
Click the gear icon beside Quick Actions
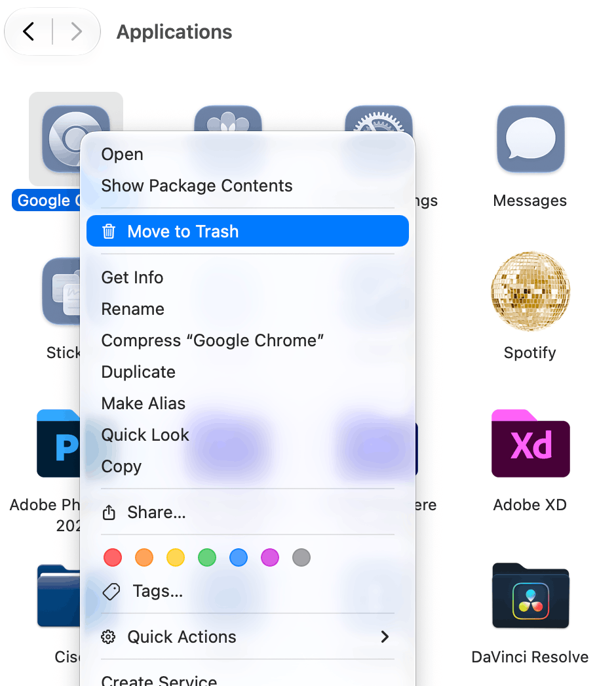click(x=108, y=637)
